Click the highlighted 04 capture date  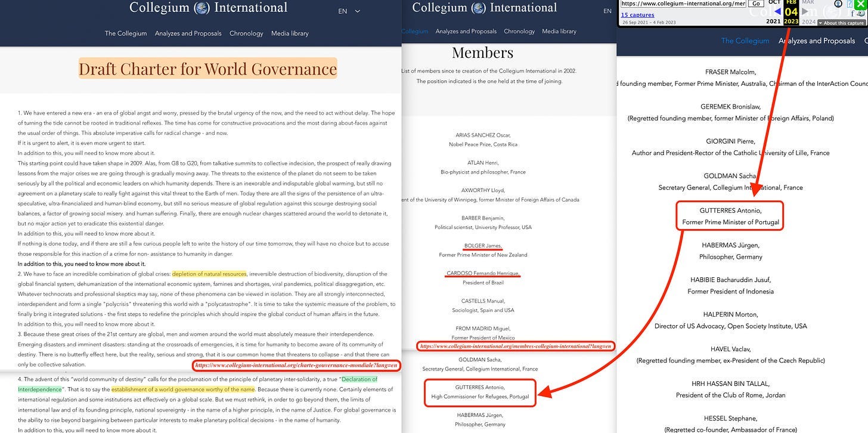[x=791, y=12]
